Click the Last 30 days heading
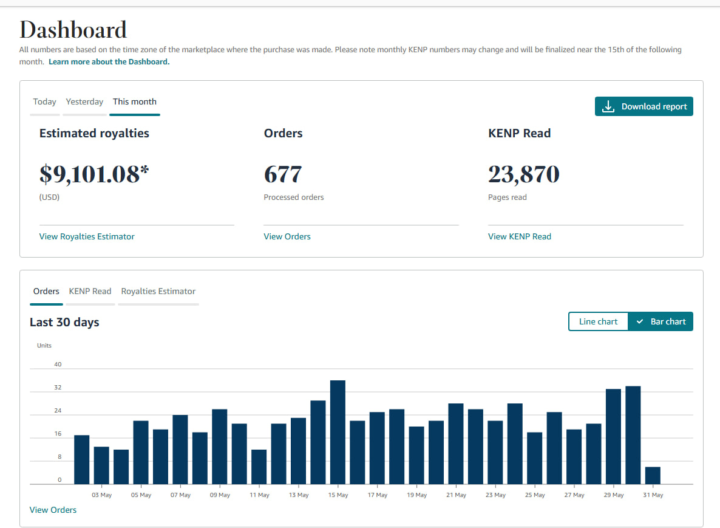The height and width of the screenshot is (528, 720). click(64, 322)
